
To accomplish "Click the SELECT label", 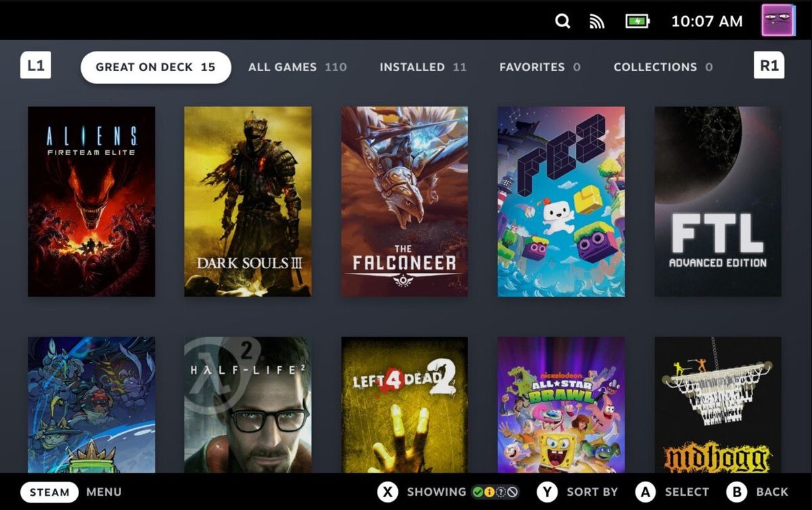I will [x=687, y=492].
